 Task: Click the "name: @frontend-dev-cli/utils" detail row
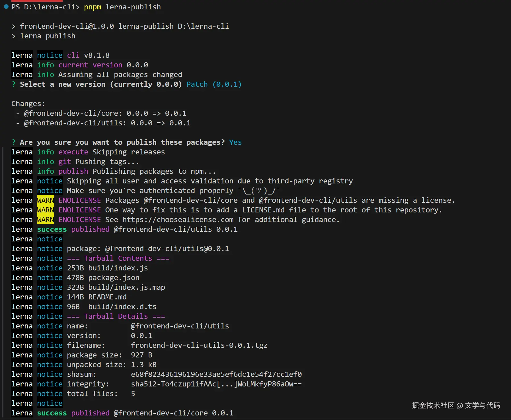click(x=148, y=326)
